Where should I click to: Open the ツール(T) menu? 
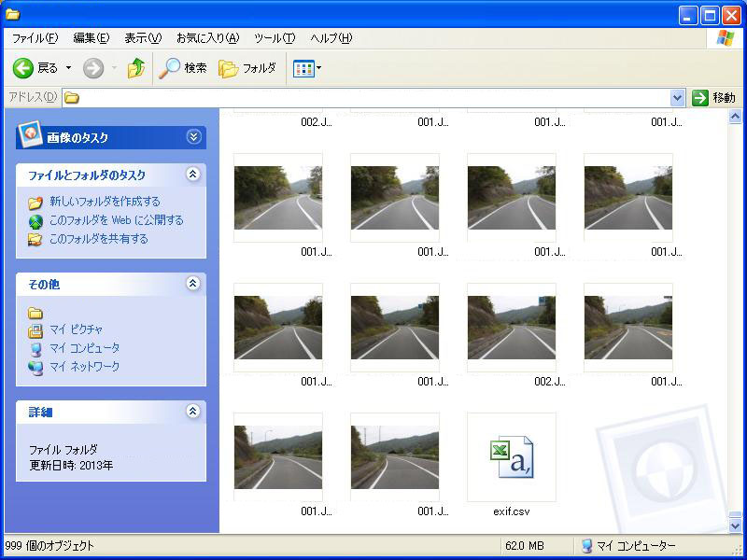275,38
